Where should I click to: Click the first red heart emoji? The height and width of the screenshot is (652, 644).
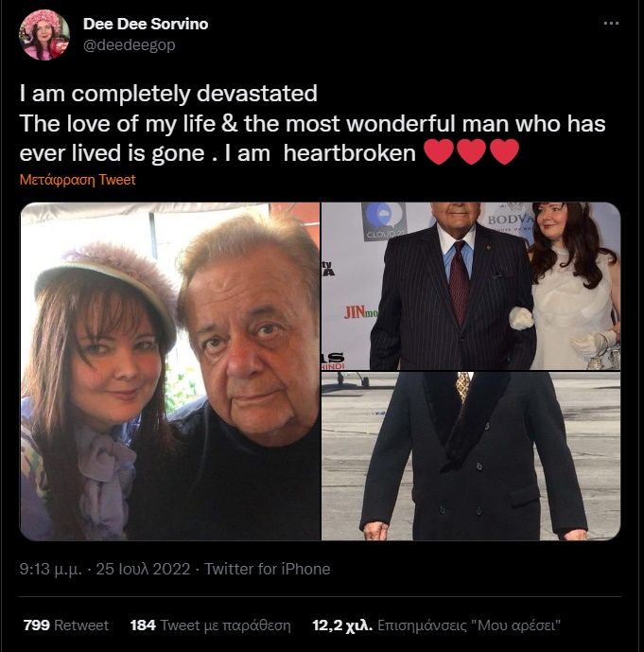[439, 152]
